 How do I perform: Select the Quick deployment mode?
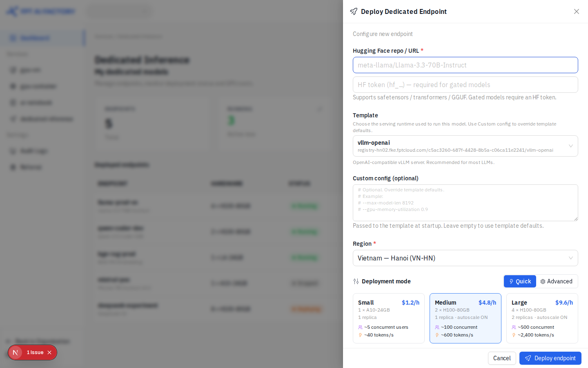(x=520, y=281)
